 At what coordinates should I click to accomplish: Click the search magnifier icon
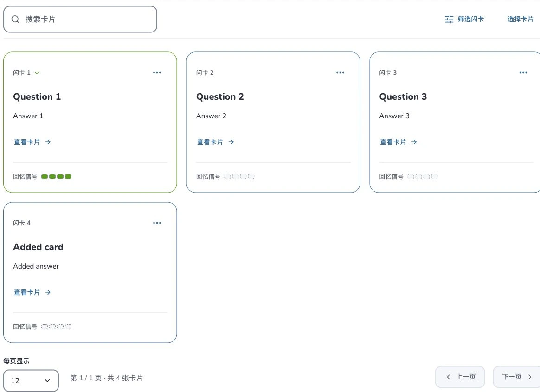tap(15, 19)
